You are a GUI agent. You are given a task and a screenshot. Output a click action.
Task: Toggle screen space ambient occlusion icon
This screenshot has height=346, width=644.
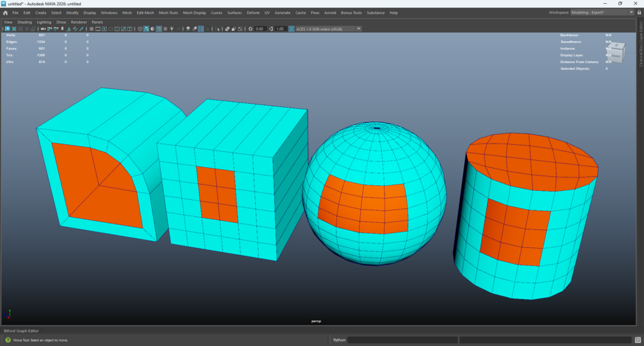[x=188, y=29]
